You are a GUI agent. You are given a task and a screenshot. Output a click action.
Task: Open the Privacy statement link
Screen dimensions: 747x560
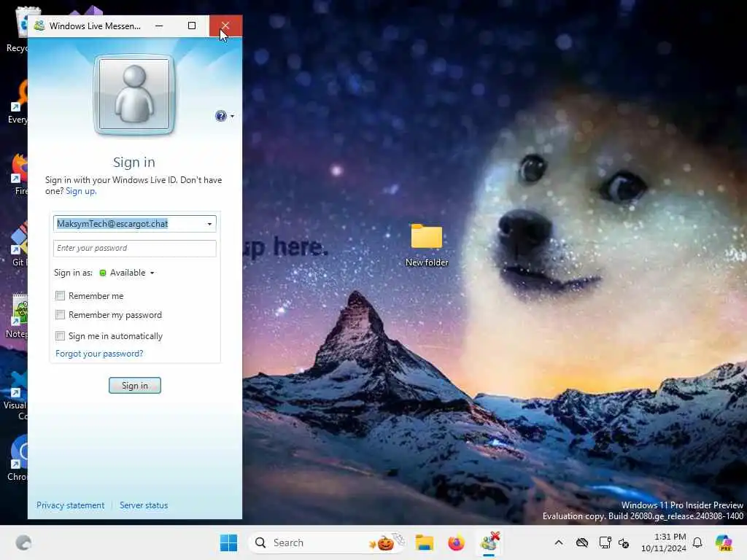[71, 505]
